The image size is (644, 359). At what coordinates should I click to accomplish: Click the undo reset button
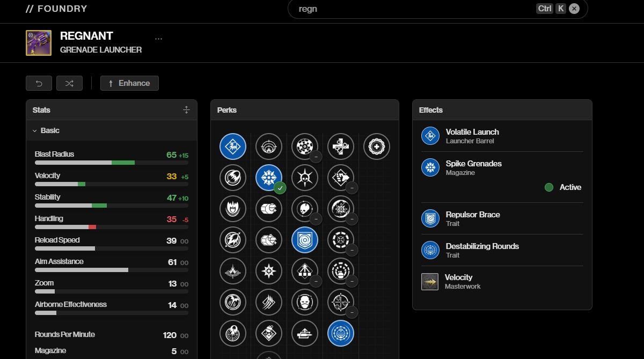(x=39, y=83)
